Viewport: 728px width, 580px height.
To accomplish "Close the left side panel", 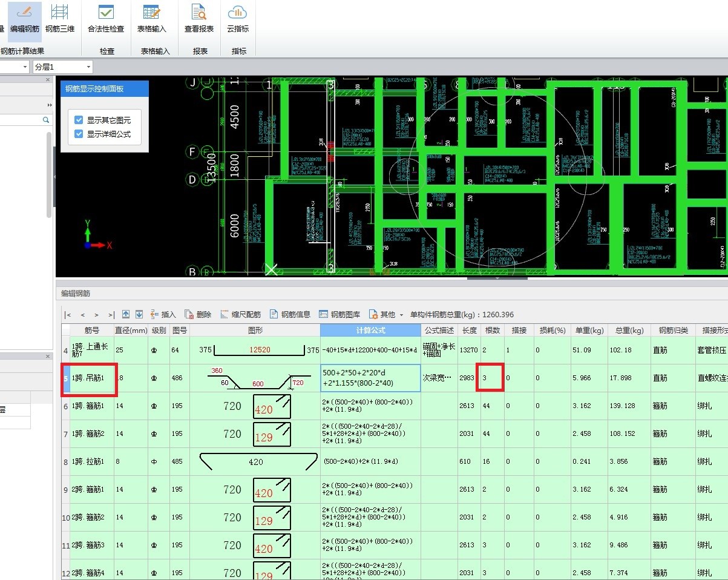I will [48, 80].
